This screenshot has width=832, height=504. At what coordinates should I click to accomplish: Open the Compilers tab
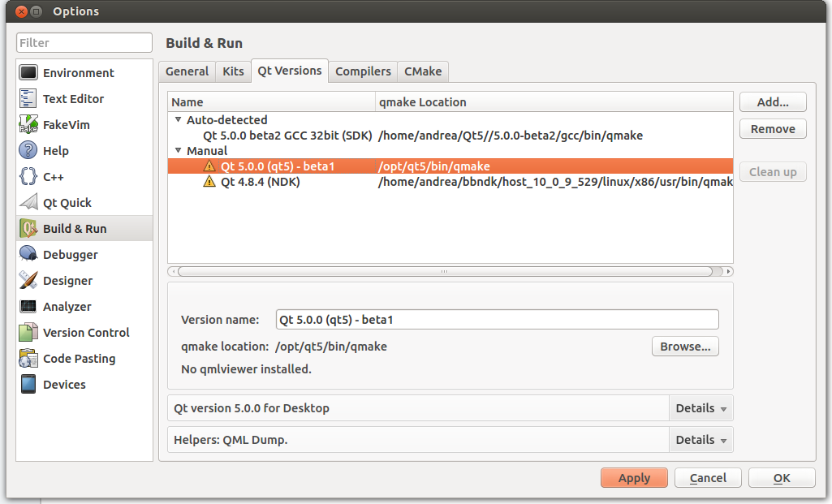[x=363, y=71]
